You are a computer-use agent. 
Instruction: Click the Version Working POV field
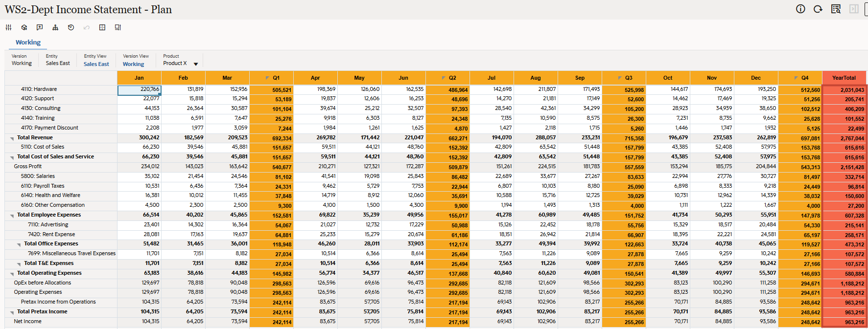click(x=22, y=60)
